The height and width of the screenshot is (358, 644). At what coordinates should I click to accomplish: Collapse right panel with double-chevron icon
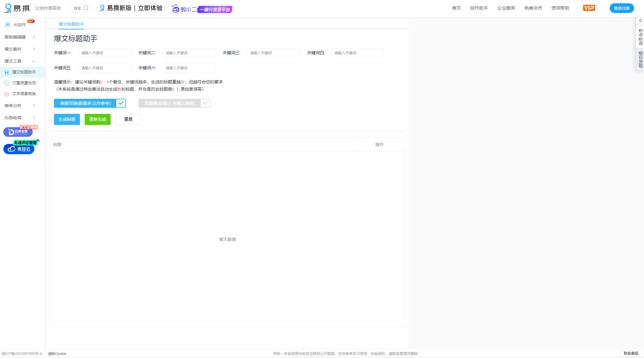640,20
